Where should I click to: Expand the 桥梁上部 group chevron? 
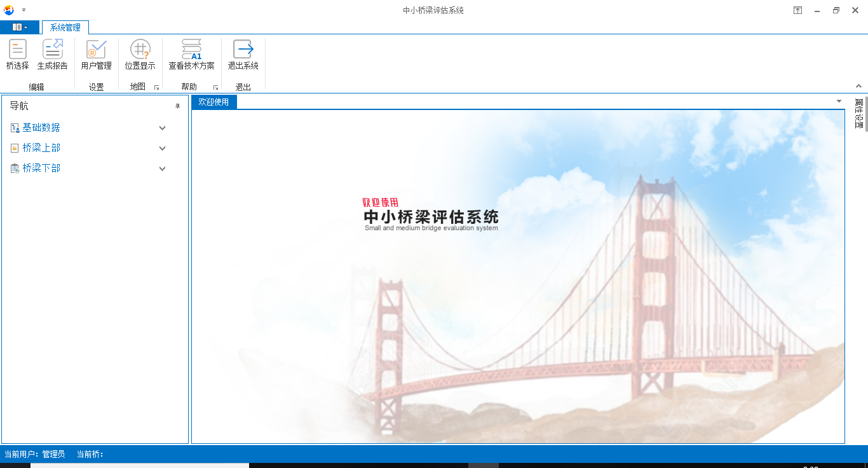162,148
